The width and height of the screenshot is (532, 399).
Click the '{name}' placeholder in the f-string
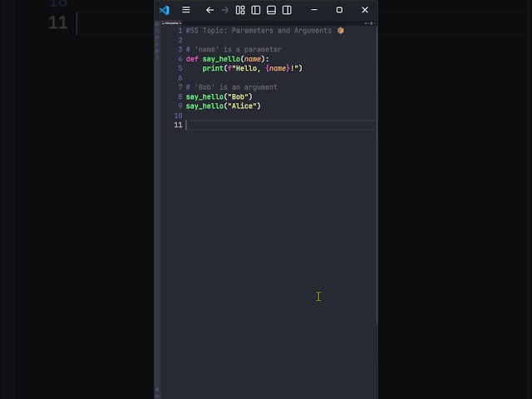click(278, 68)
